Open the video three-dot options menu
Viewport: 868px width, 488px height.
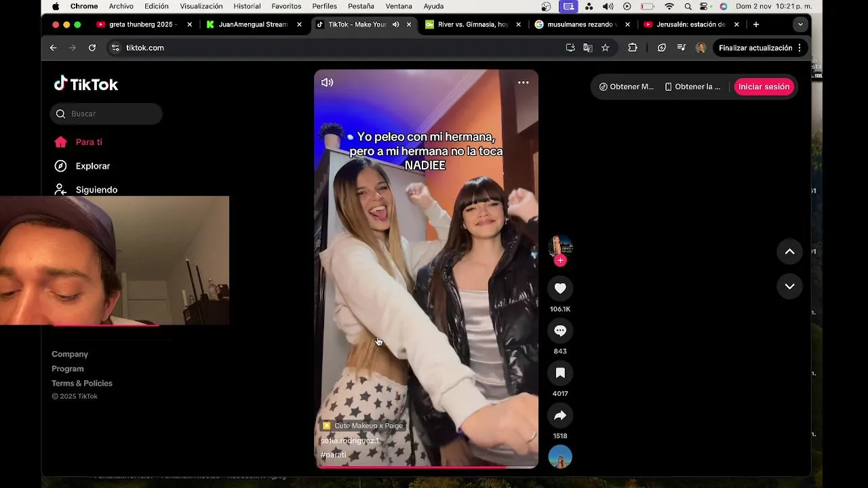524,82
